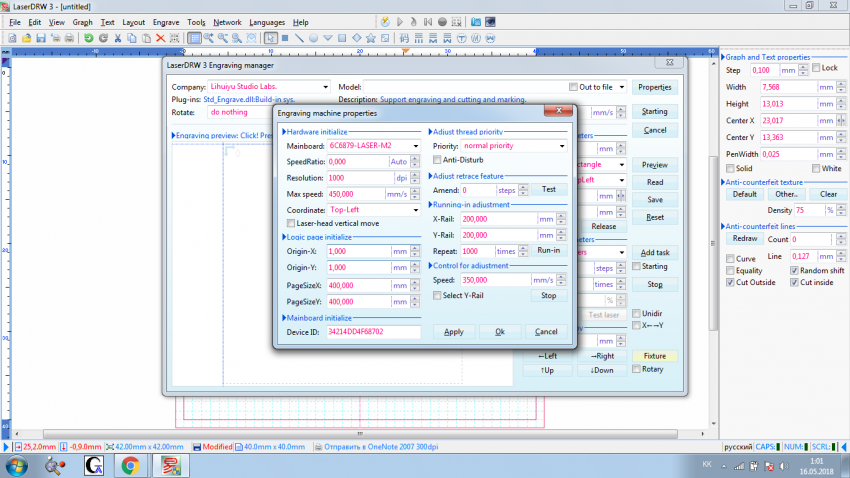850x478 pixels.
Task: Toggle Laser-head vertical move checkbox
Action: coord(291,223)
